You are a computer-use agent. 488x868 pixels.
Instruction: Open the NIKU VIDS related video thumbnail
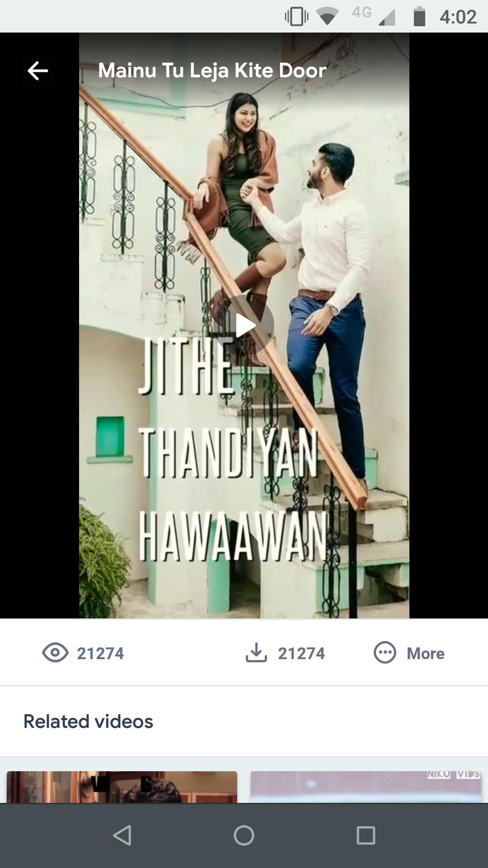(x=366, y=787)
